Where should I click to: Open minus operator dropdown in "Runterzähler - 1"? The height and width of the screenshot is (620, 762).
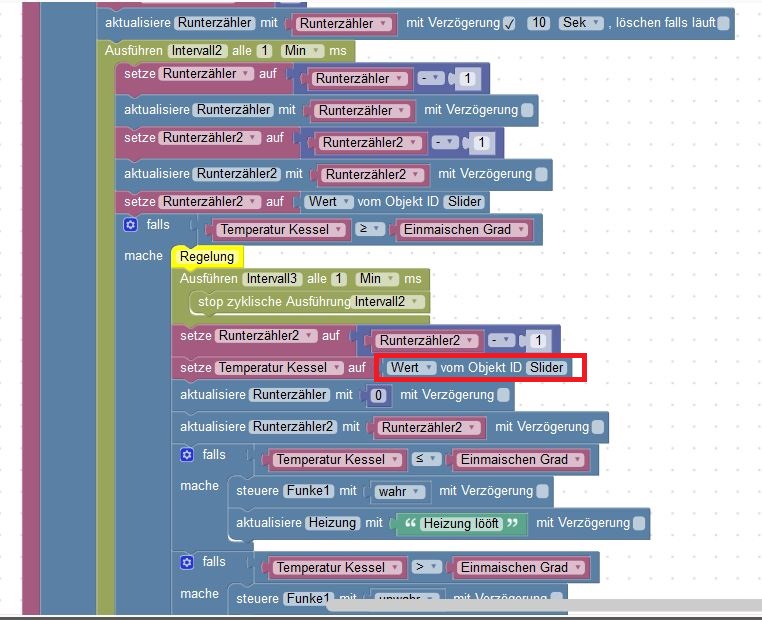[431, 78]
